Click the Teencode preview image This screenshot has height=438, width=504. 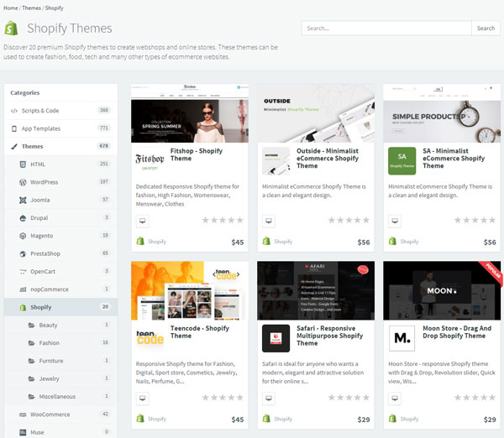[x=190, y=290]
